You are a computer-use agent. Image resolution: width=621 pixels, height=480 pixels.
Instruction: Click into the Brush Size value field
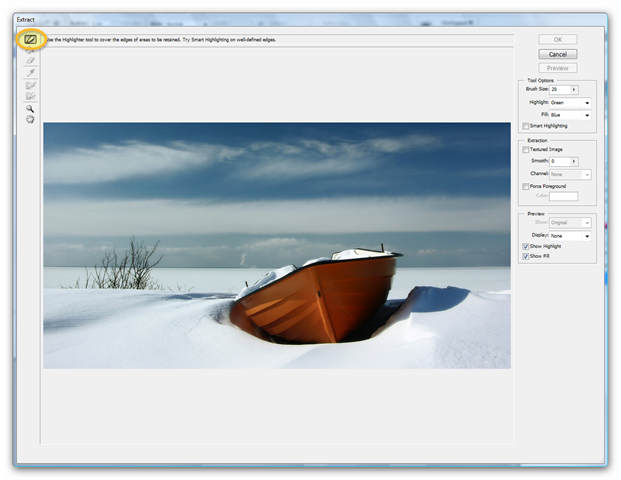click(560, 90)
